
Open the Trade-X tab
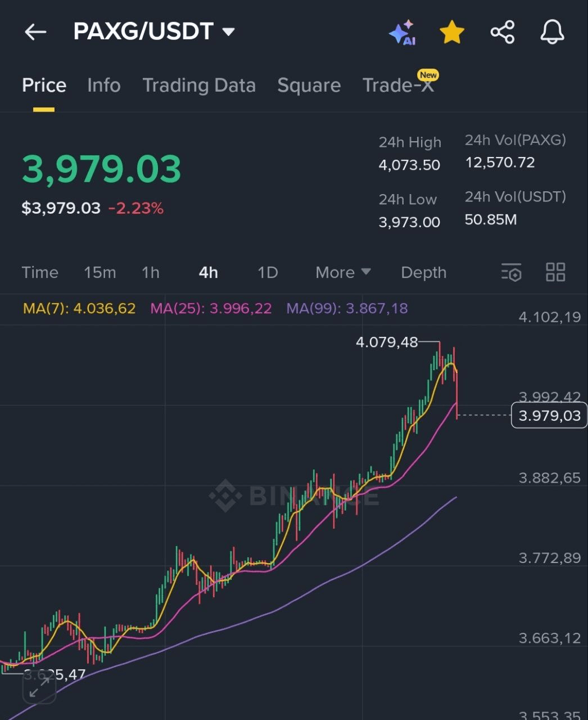[398, 85]
